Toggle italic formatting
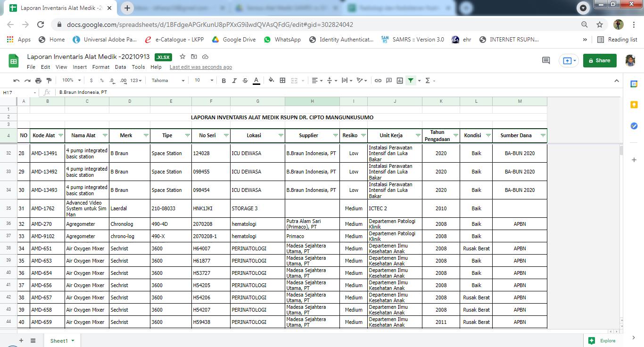This screenshot has height=347, width=644. point(234,81)
